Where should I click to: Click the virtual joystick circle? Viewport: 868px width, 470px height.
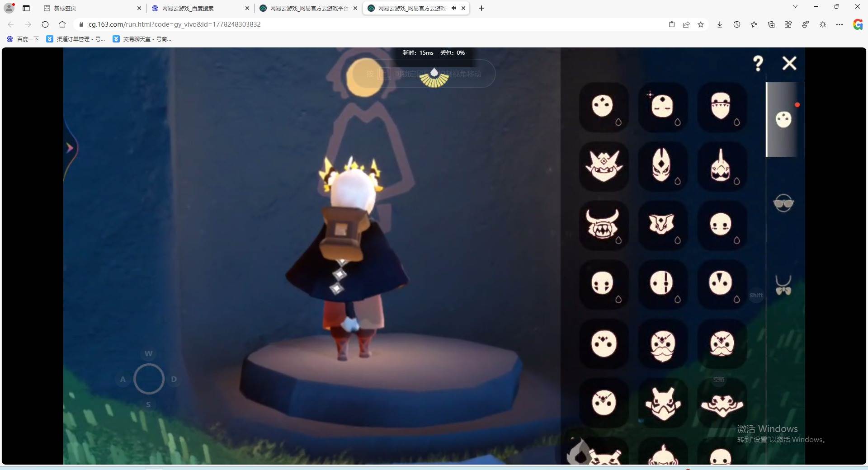[149, 379]
